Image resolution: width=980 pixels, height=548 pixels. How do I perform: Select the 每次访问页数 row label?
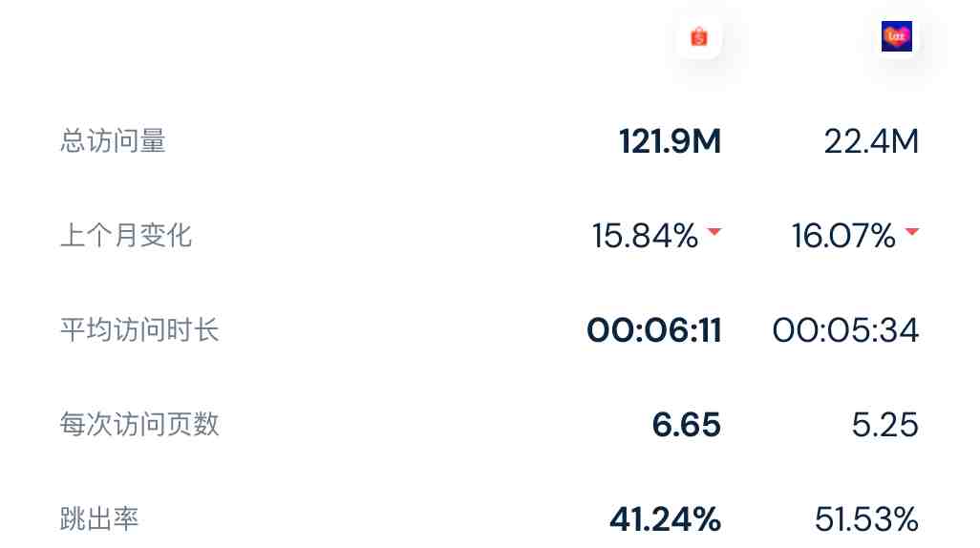tap(139, 424)
